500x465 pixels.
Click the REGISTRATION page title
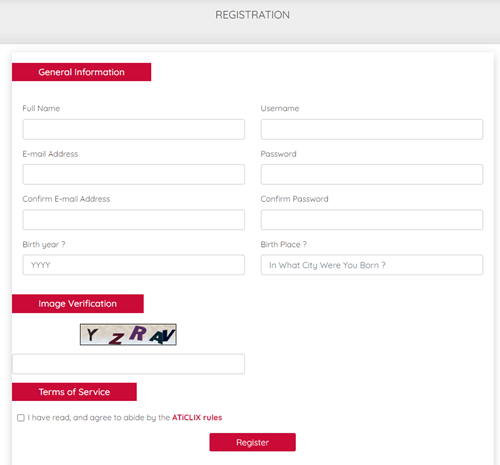click(252, 15)
